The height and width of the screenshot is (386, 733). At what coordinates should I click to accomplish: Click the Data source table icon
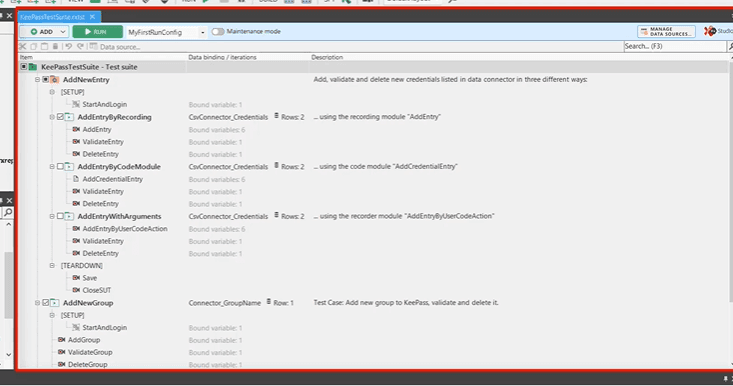click(93, 46)
